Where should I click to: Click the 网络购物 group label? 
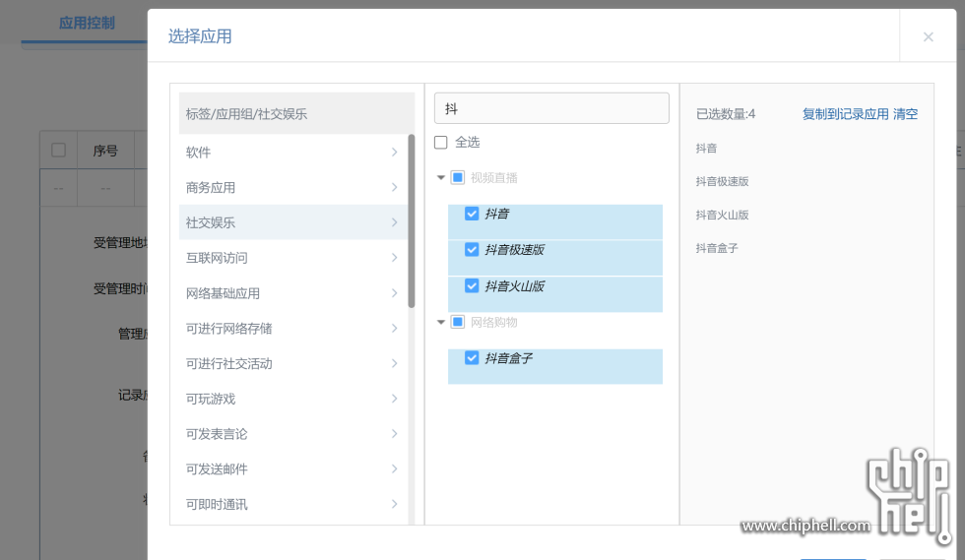(x=493, y=322)
